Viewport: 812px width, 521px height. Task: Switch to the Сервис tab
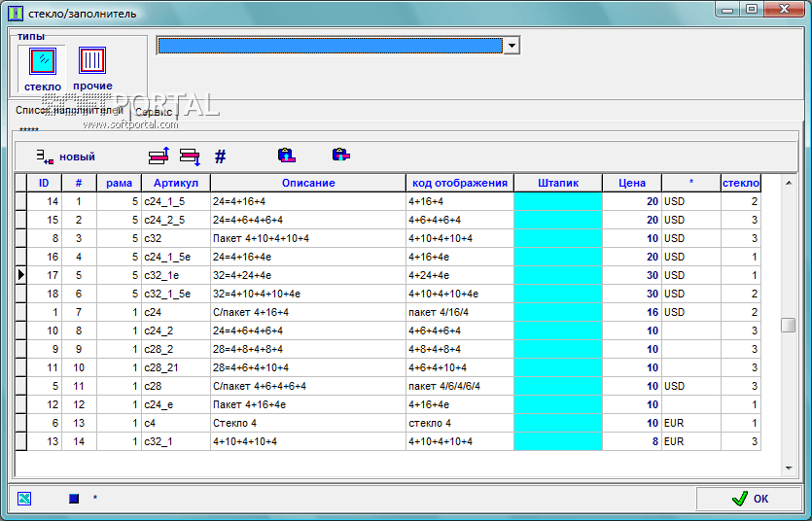coord(154,112)
